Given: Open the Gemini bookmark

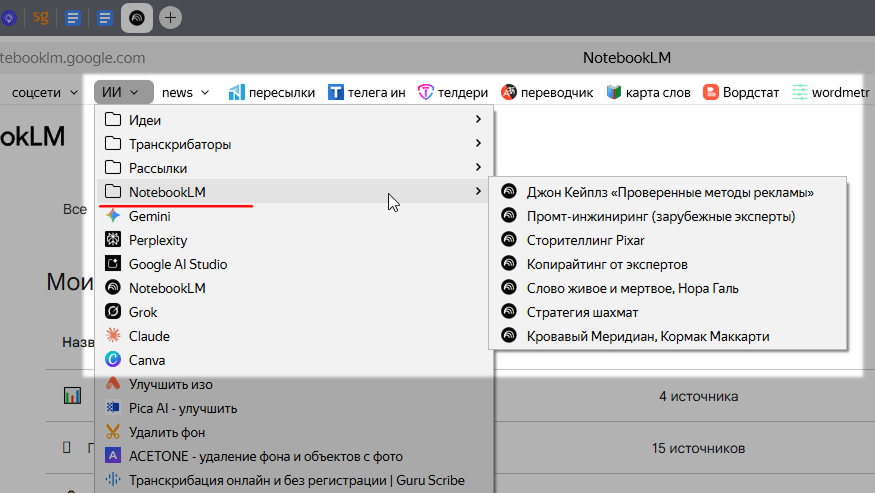Looking at the screenshot, I should 149,216.
